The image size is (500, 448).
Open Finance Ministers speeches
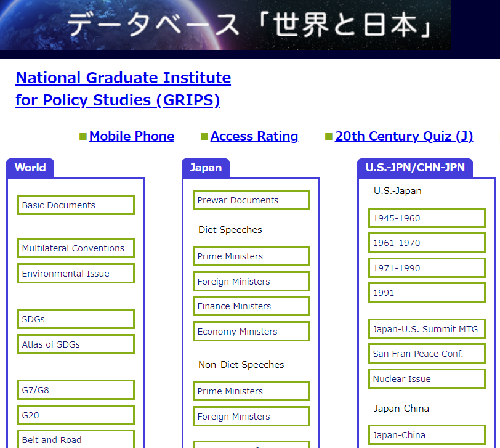tap(251, 306)
